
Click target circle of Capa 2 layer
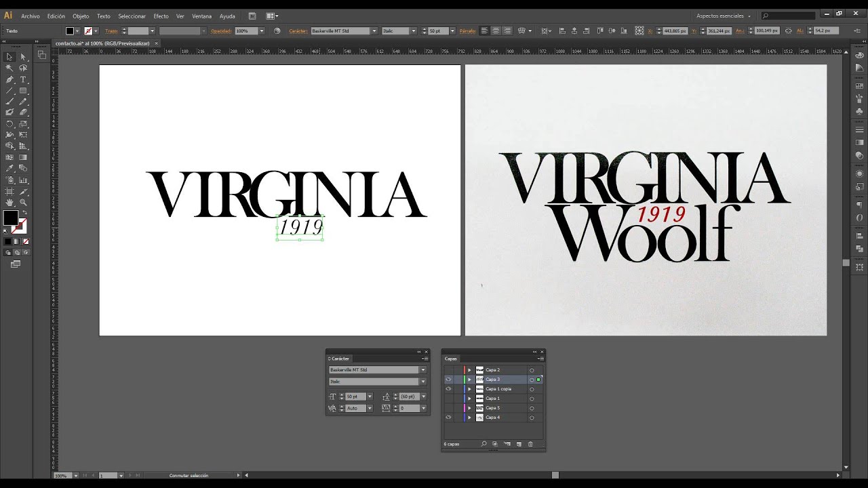point(532,370)
